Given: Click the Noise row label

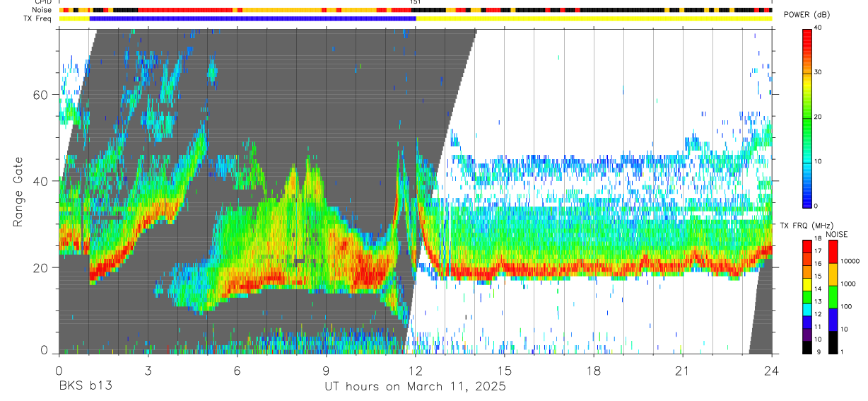Looking at the screenshot, I should [42, 10].
